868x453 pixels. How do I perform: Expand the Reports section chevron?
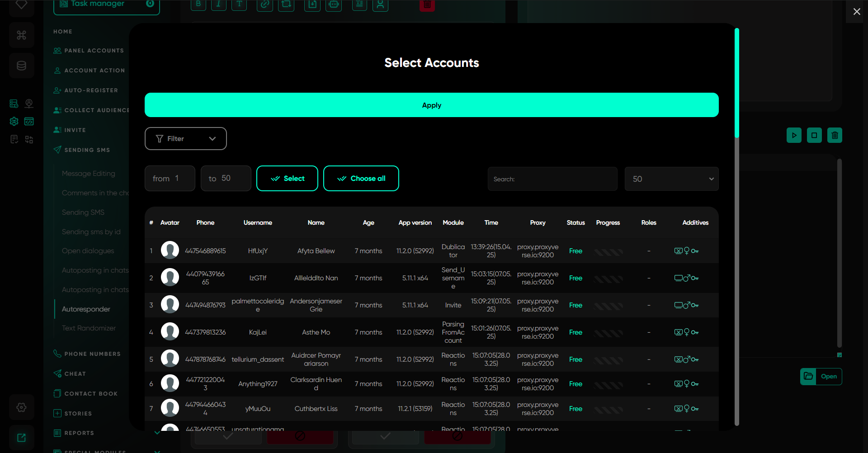[157, 433]
